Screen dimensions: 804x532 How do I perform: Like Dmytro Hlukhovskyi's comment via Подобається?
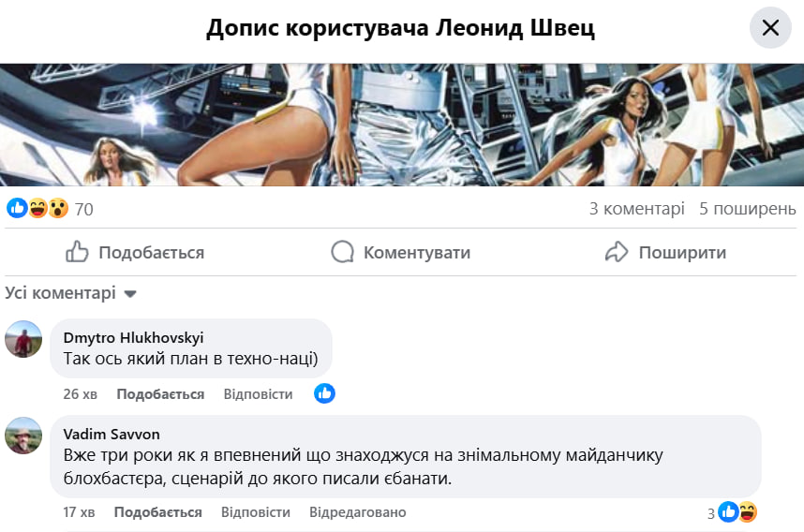(160, 394)
